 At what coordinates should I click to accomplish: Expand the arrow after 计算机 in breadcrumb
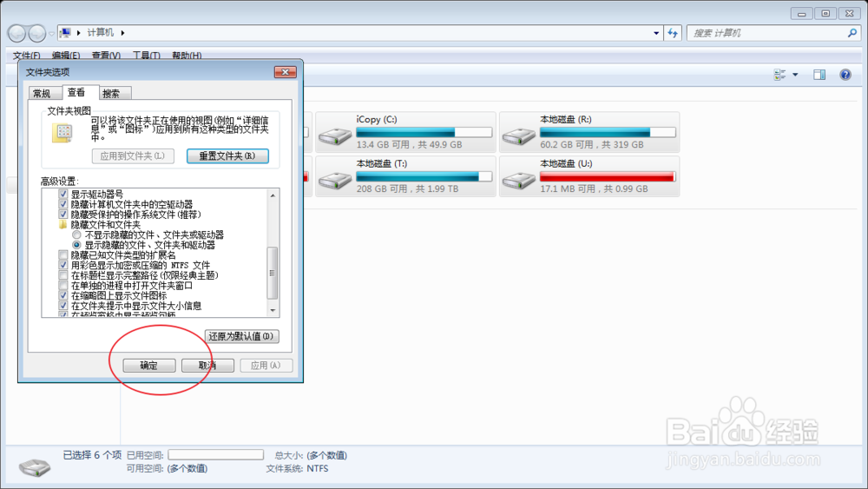tap(122, 33)
